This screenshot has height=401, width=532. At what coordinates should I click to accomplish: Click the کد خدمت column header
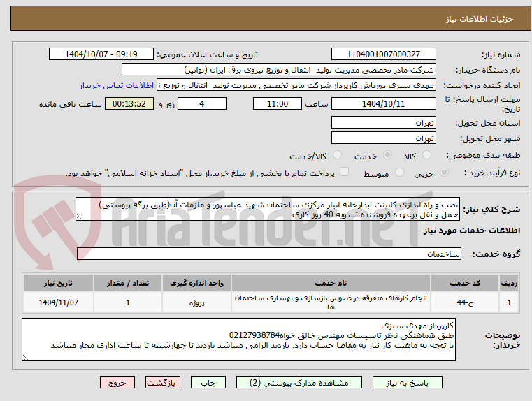pos(465,283)
